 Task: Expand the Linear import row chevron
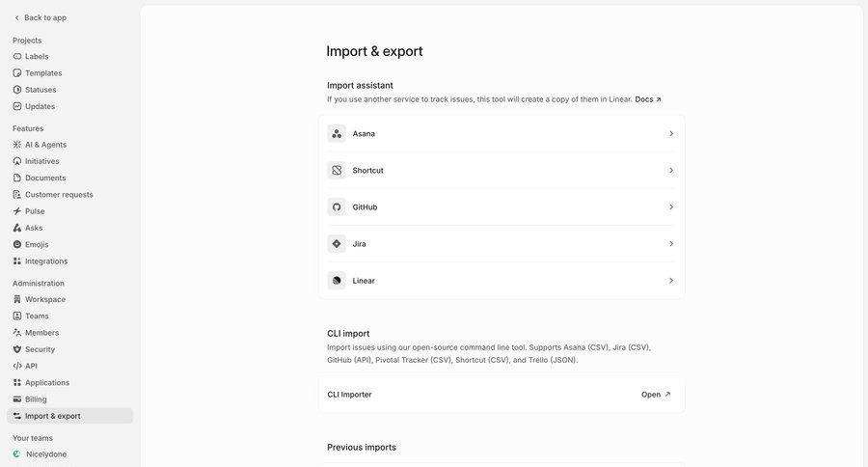point(671,281)
